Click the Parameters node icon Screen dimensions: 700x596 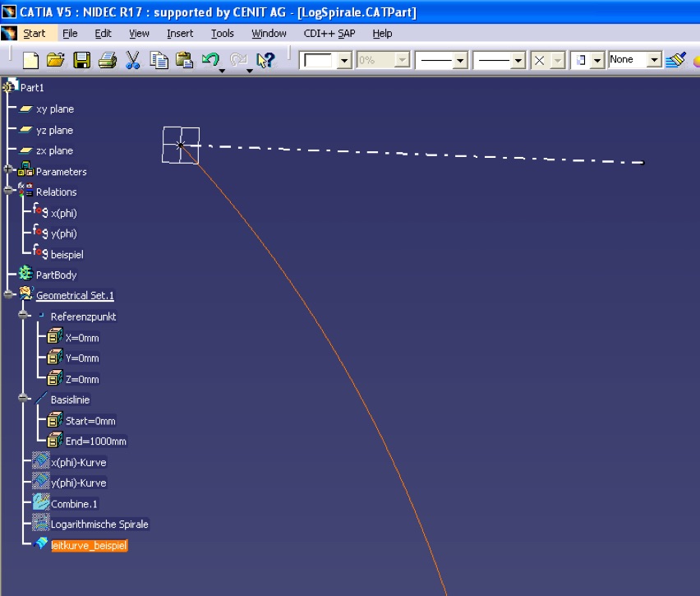click(26, 170)
